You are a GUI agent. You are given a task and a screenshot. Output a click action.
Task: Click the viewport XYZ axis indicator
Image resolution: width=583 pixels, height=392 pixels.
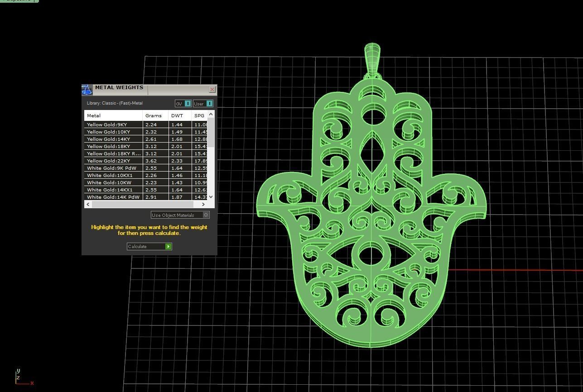click(24, 377)
